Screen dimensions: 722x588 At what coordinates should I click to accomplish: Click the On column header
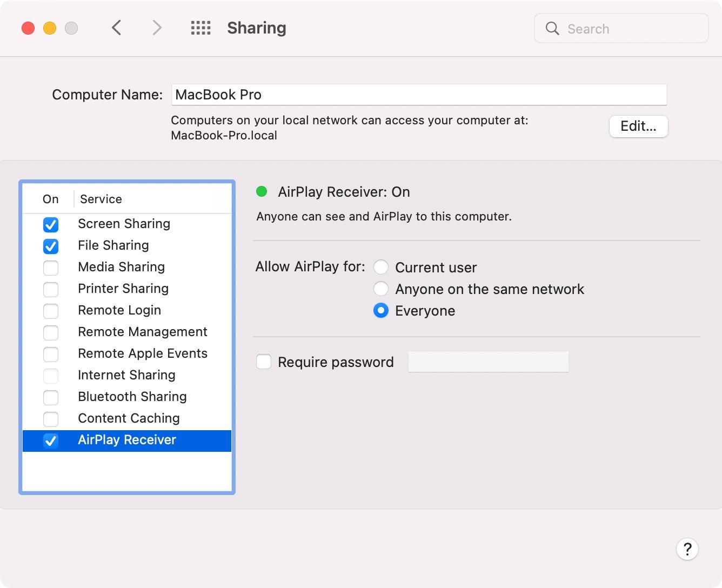click(x=50, y=199)
